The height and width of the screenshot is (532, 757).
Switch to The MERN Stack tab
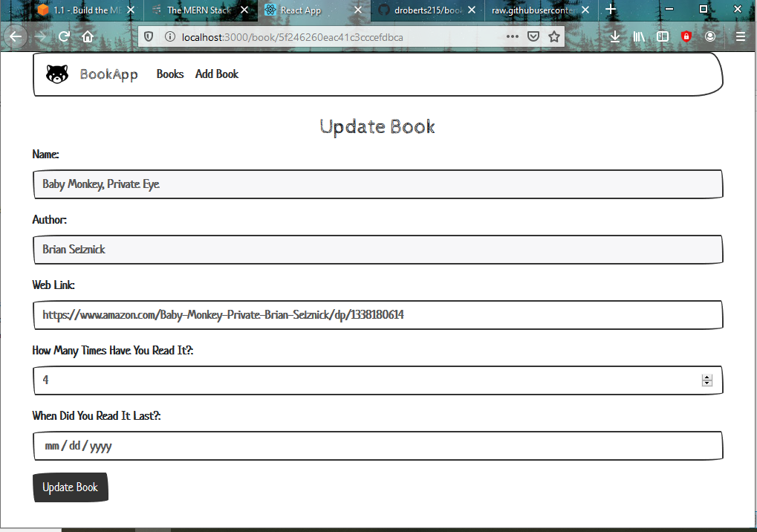pos(200,10)
